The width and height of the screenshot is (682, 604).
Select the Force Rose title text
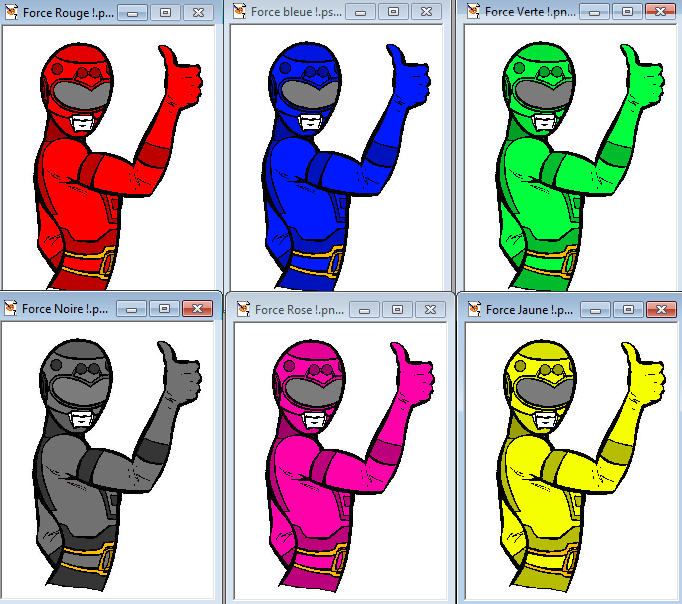click(299, 310)
